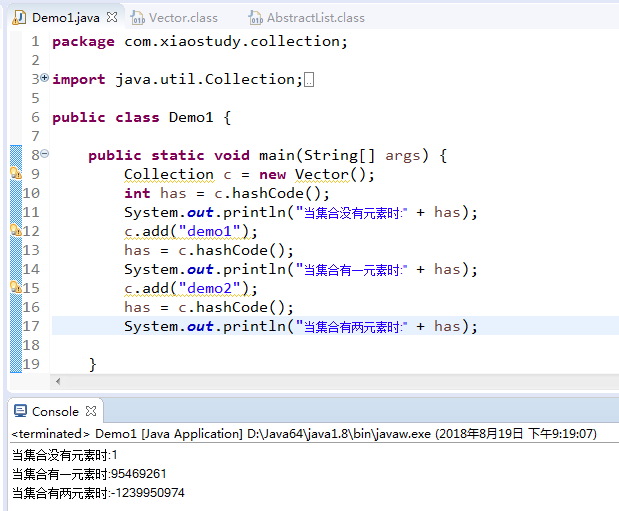Click the string "demo1" on line 12
Screen dimensions: 619x511
point(209,231)
